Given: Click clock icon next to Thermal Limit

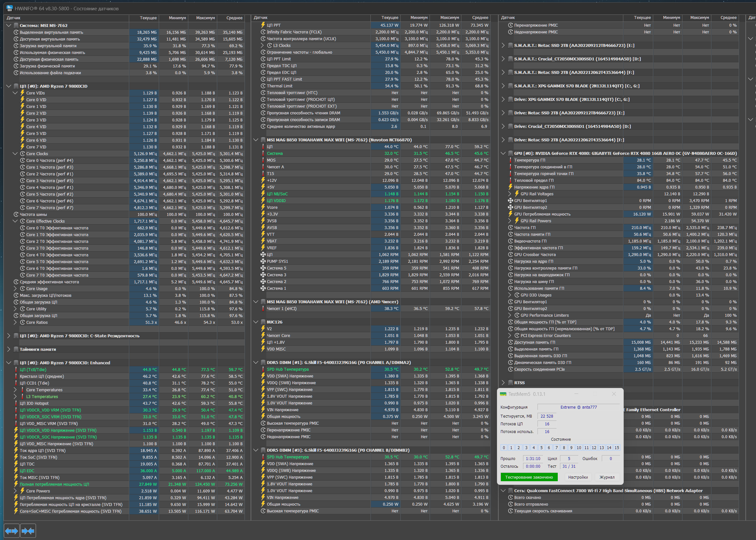Looking at the screenshot, I should pos(263,86).
